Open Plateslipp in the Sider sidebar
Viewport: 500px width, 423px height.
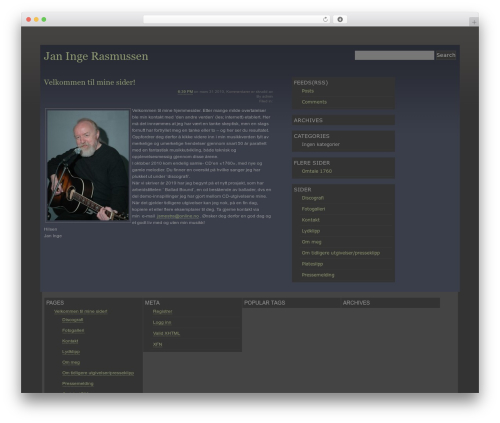[x=312, y=264]
